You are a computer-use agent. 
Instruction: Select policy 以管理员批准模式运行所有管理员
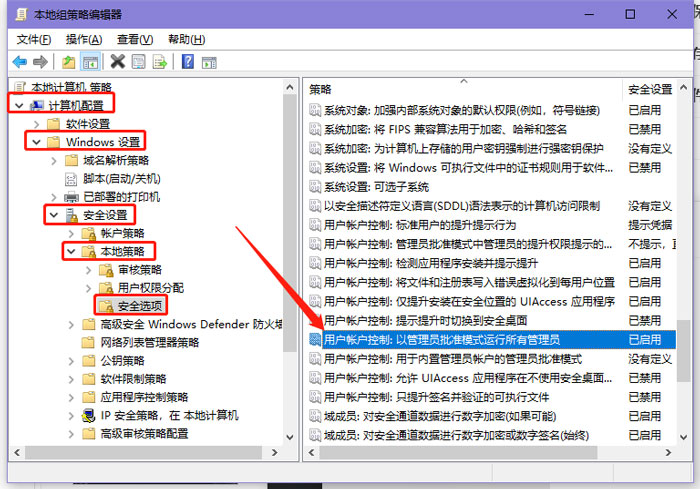[442, 340]
